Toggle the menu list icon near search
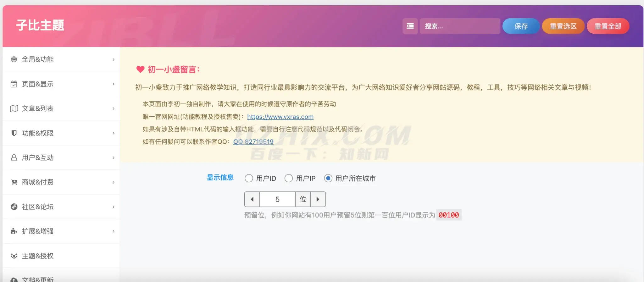This screenshot has width=644, height=282. coord(410,26)
